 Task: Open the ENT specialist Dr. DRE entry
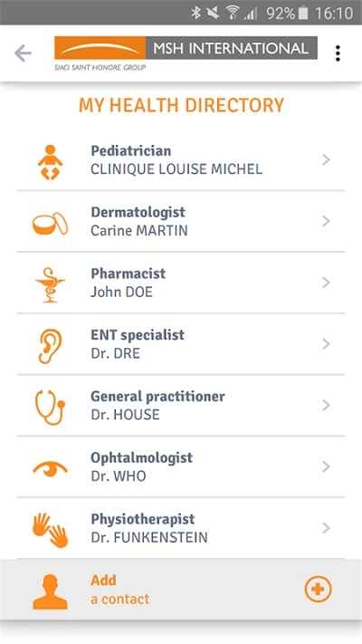[x=181, y=344]
